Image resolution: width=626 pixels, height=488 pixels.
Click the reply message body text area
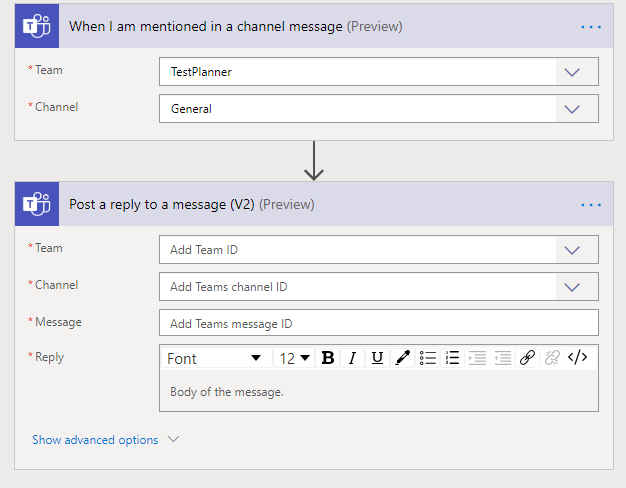tap(378, 392)
